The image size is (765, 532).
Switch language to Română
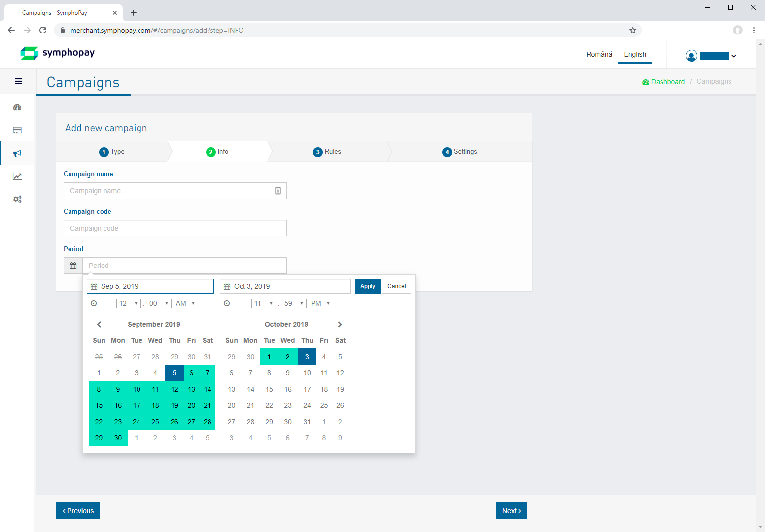pos(599,54)
